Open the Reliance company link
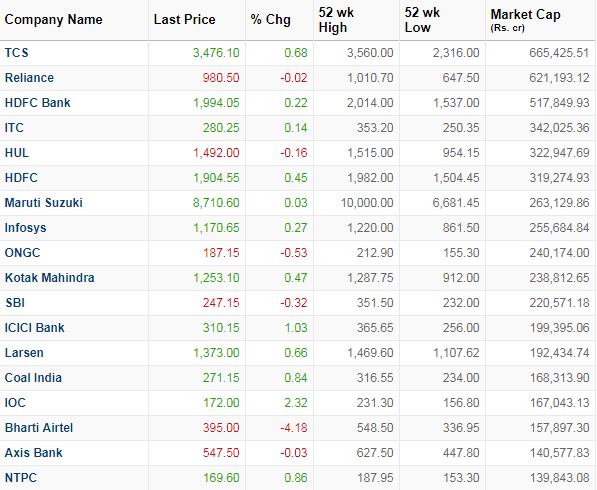 point(29,78)
